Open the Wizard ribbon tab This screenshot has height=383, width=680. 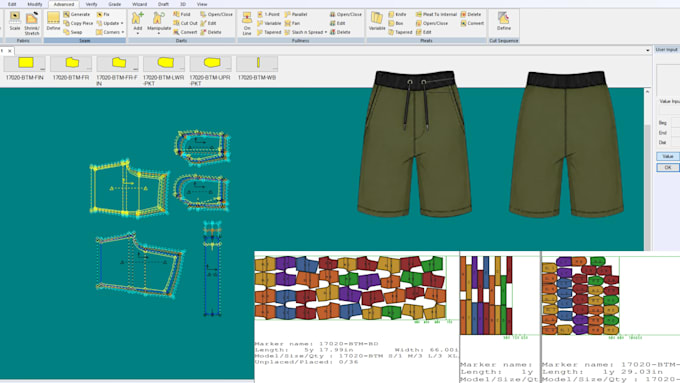(139, 4)
